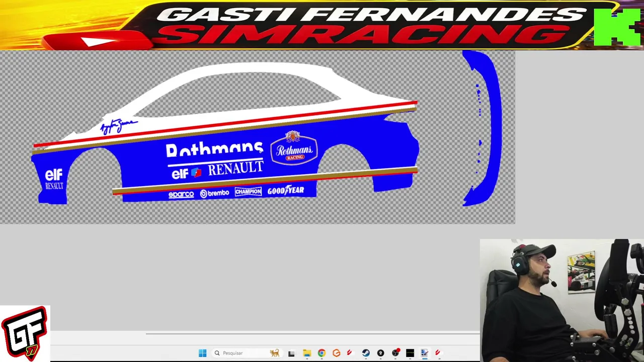Open File Explorer from the taskbar

pos(306,353)
